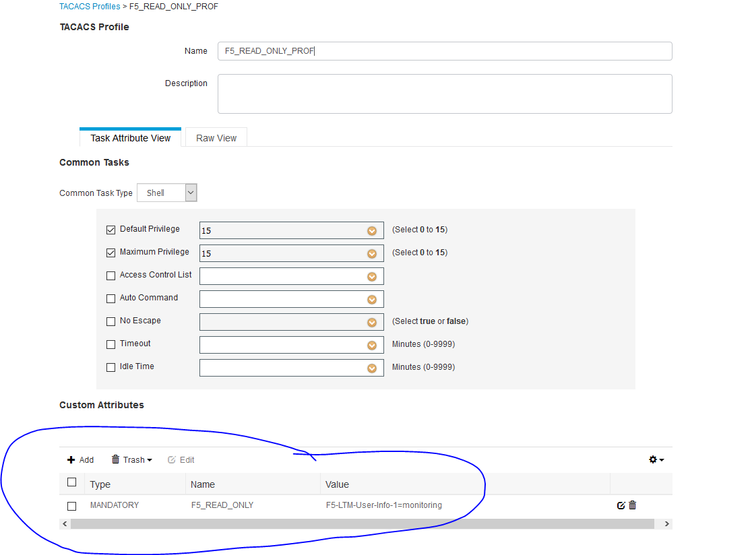
Task: Select the Task Attribute View tab
Action: pyautogui.click(x=130, y=138)
